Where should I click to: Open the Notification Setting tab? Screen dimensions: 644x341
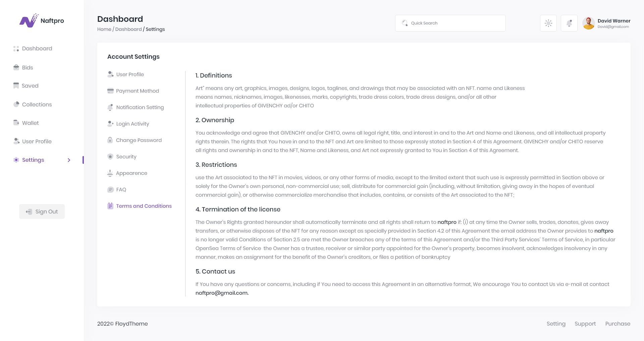point(140,107)
